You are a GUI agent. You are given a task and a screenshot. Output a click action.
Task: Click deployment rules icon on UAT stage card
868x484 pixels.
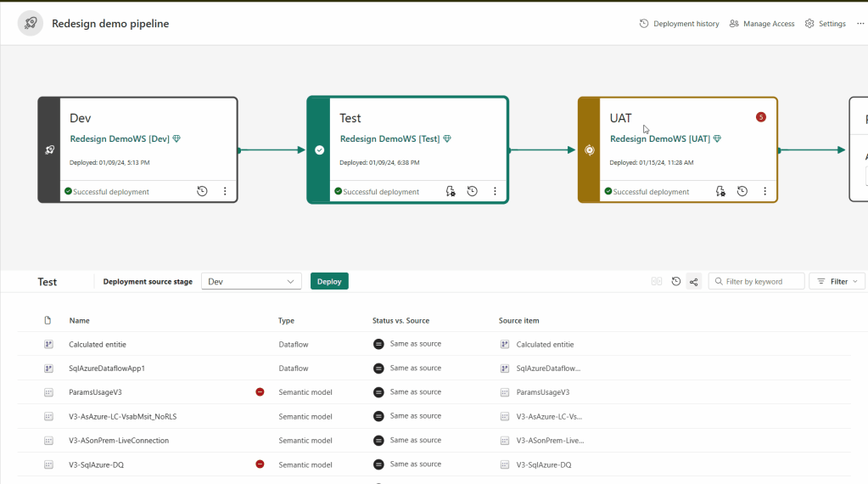coord(720,192)
